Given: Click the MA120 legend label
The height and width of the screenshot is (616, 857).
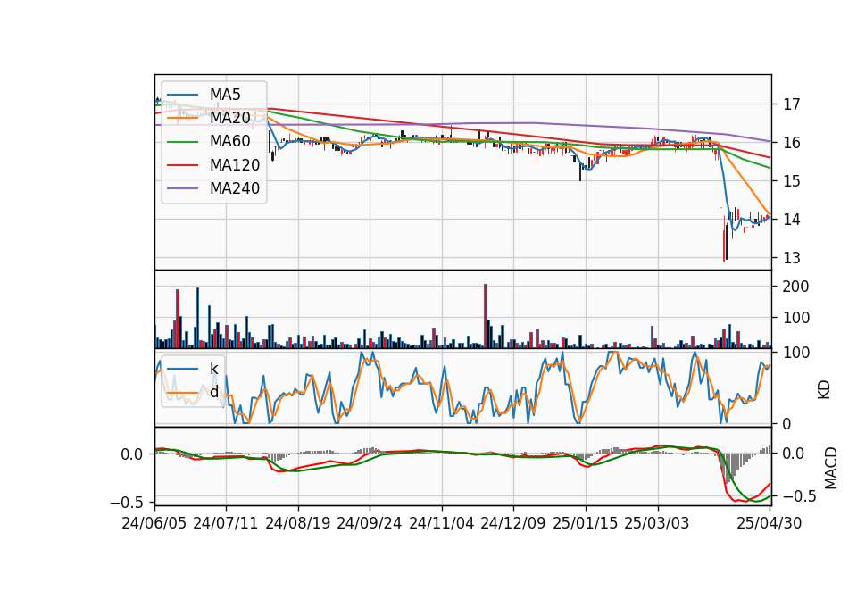Looking at the screenshot, I should 235,165.
